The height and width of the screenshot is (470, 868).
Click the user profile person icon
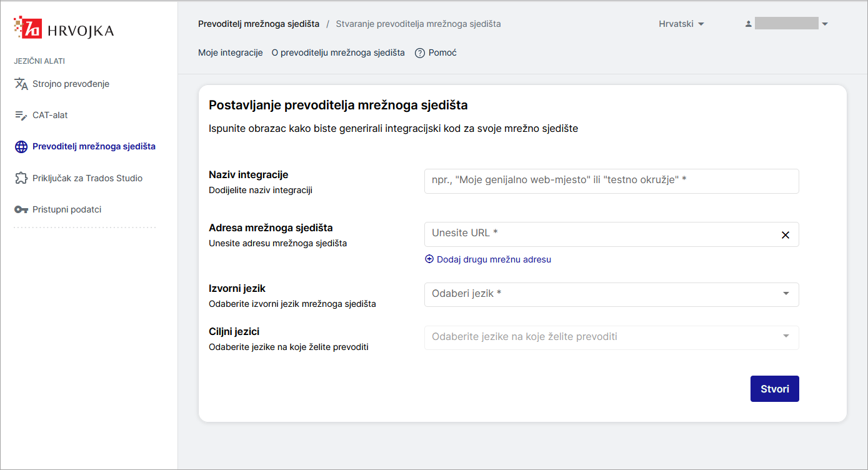[x=748, y=24]
